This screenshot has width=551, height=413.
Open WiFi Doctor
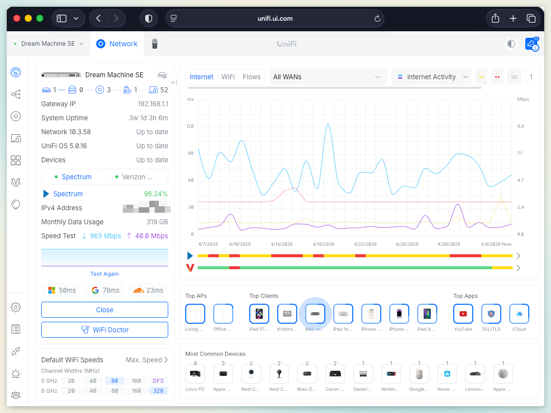(x=105, y=330)
